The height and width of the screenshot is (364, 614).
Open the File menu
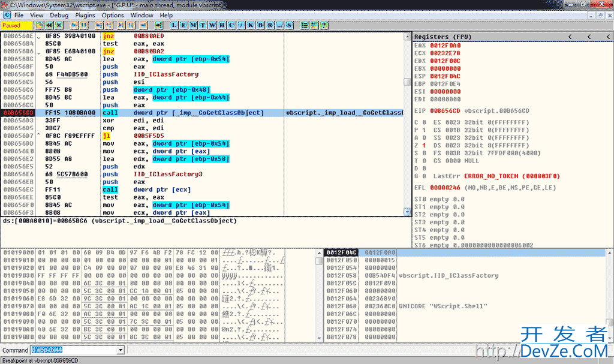coord(19,15)
